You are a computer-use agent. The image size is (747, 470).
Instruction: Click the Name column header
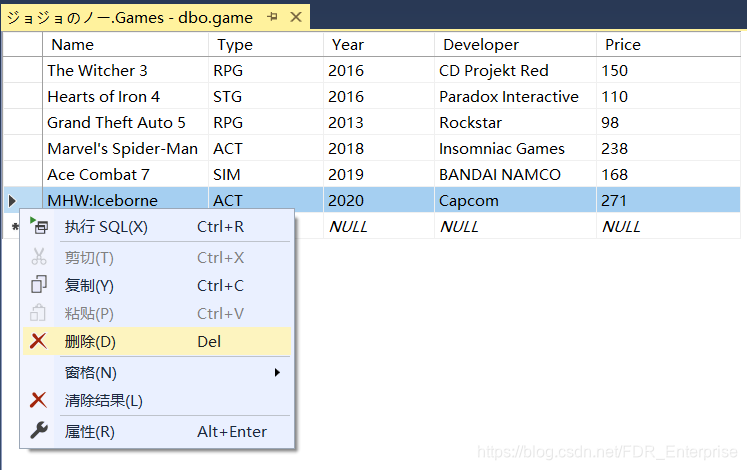point(125,44)
